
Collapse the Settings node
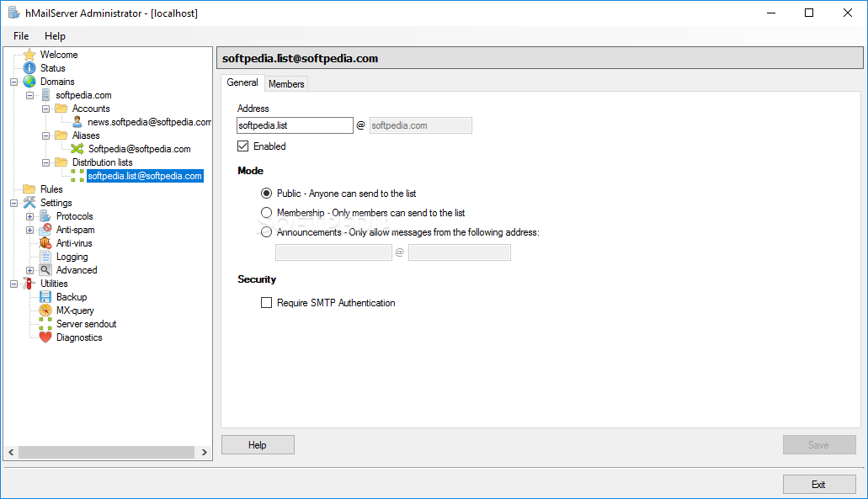pyautogui.click(x=13, y=203)
